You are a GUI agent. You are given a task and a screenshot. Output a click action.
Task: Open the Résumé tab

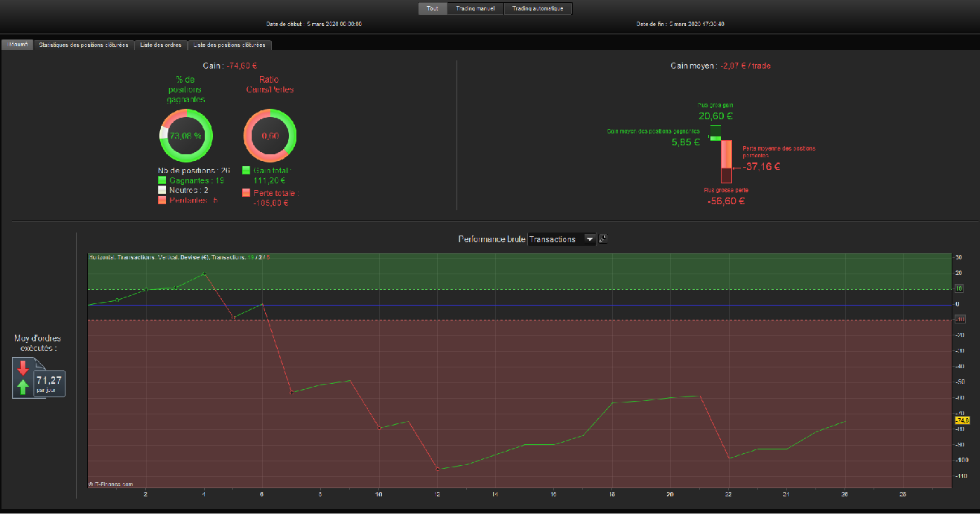coord(16,45)
